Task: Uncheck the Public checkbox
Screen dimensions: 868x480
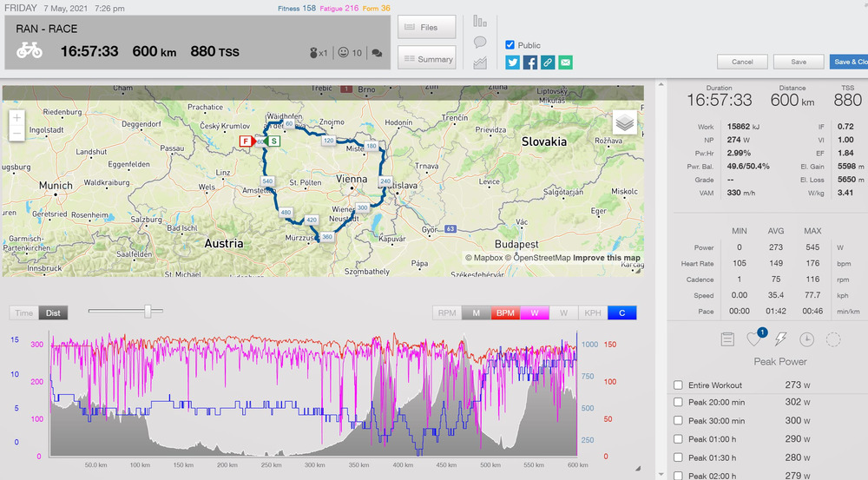Action: pos(510,45)
